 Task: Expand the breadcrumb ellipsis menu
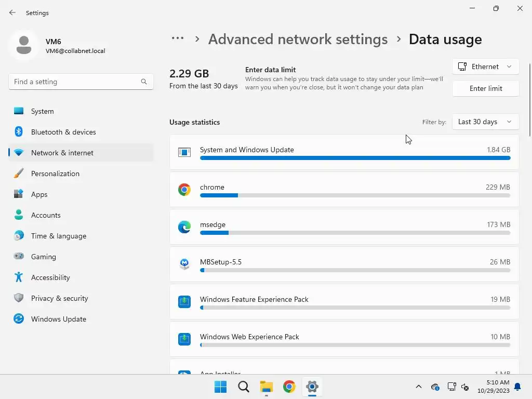tap(178, 39)
